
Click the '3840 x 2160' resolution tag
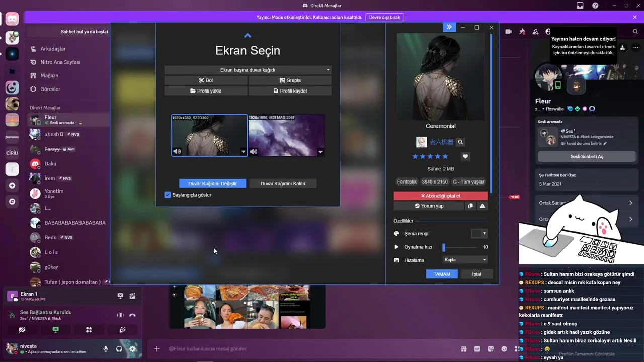(x=435, y=182)
